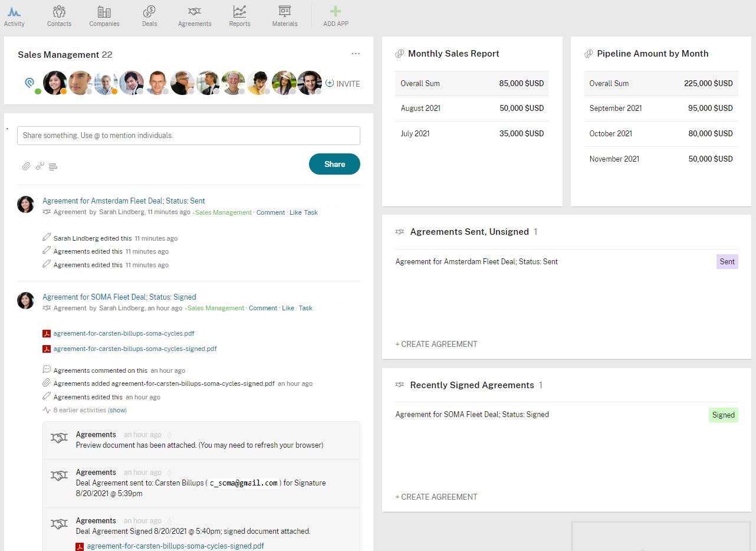Click the paperclip attach file icon
This screenshot has width=756, height=551.
(27, 166)
